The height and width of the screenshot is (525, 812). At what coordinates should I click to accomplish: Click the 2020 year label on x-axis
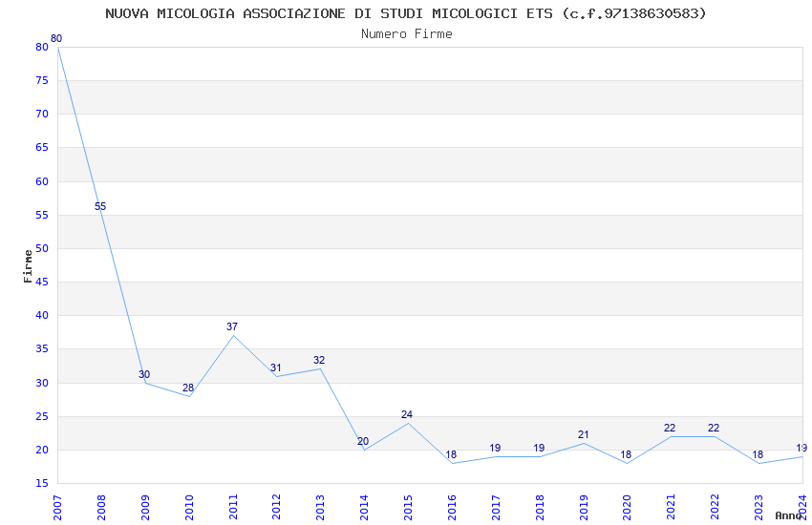pos(627,508)
